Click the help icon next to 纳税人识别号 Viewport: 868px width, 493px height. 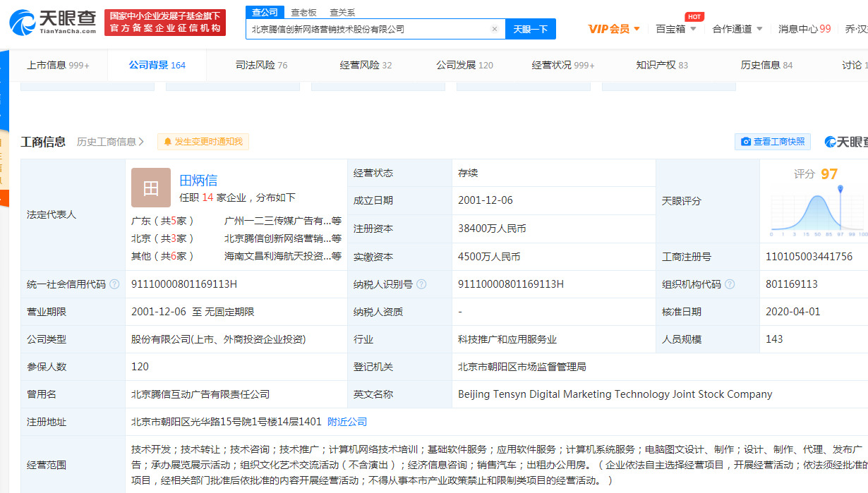pos(421,284)
